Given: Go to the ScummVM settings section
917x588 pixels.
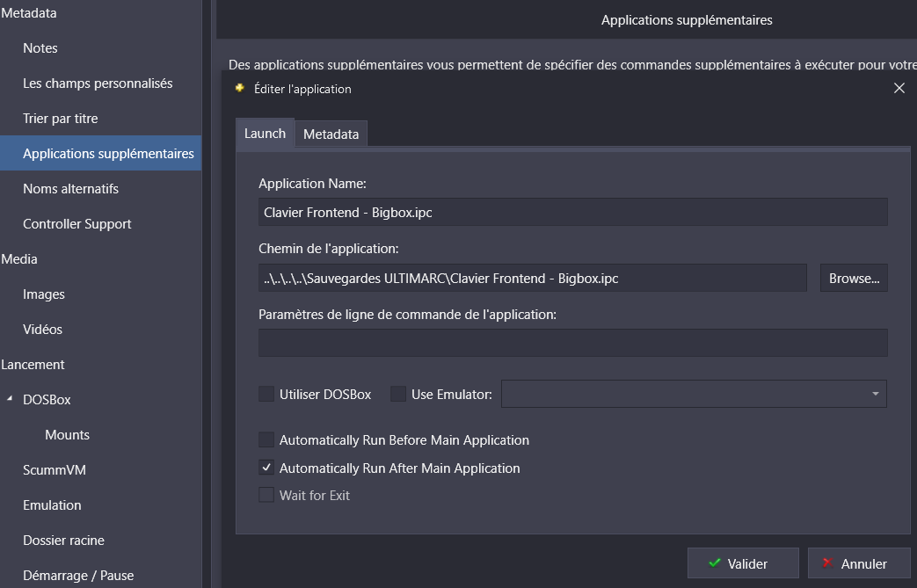Looking at the screenshot, I should (48, 470).
